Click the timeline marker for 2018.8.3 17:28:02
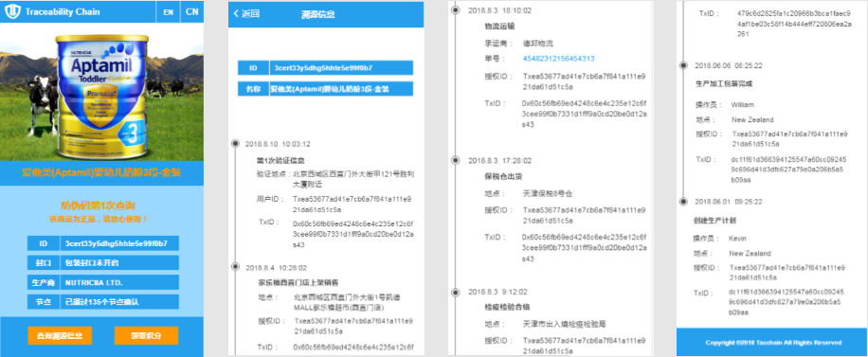This screenshot has height=357, width=868. click(x=456, y=161)
